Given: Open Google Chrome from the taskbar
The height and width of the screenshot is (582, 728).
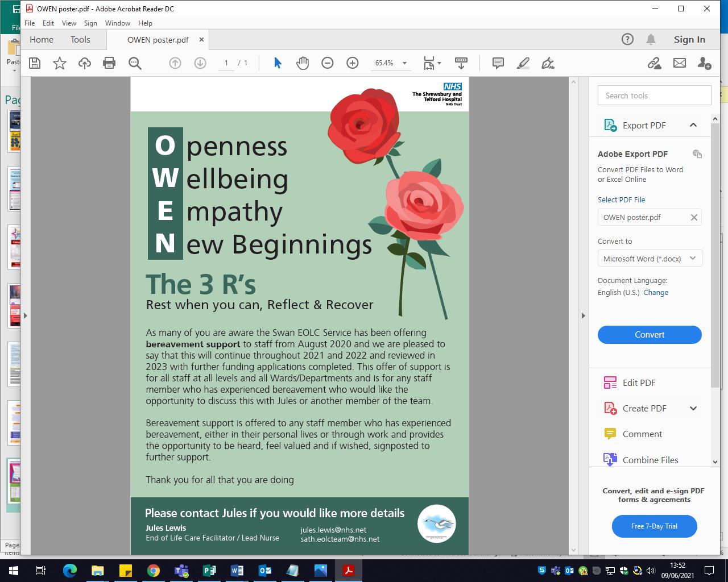Looking at the screenshot, I should 154,571.
